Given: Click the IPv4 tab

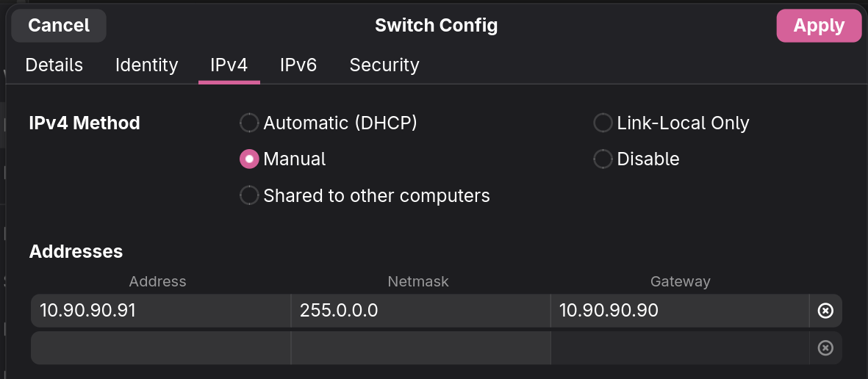Looking at the screenshot, I should pos(229,65).
